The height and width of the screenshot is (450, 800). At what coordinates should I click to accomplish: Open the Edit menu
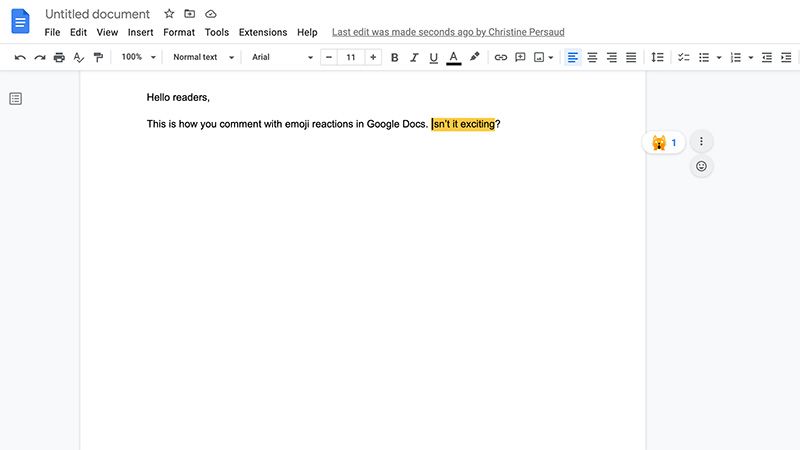coord(78,32)
